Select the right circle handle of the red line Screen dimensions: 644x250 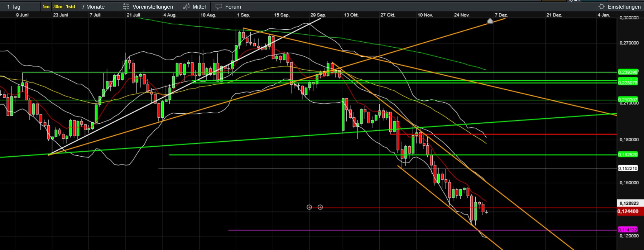[x=320, y=207]
